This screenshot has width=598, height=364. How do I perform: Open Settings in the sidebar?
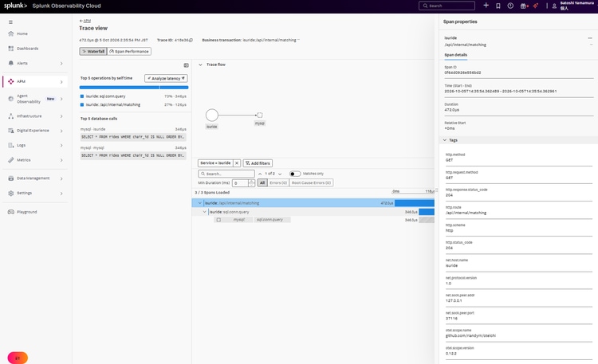click(35, 193)
